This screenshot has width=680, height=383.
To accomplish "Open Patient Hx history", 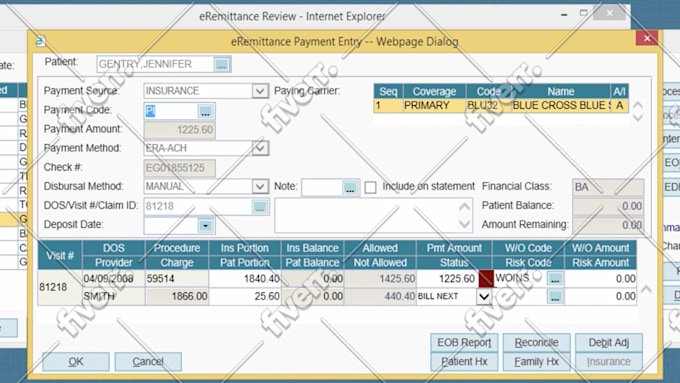I will pyautogui.click(x=464, y=361).
